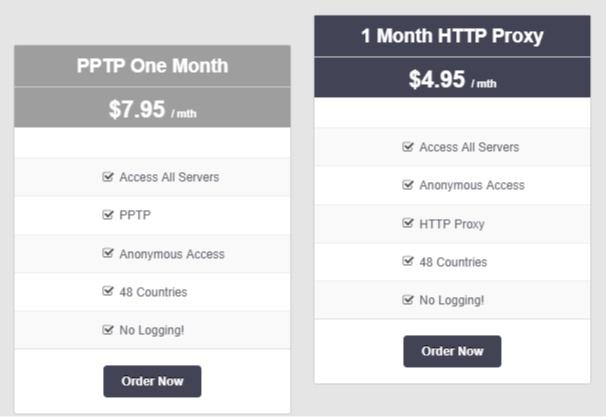Click the $4.95 / mth price

point(452,79)
